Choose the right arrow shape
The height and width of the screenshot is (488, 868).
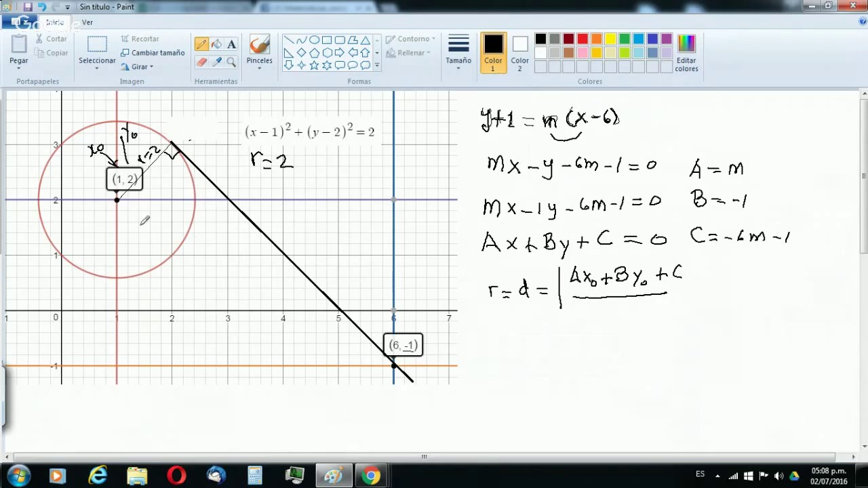340,53
